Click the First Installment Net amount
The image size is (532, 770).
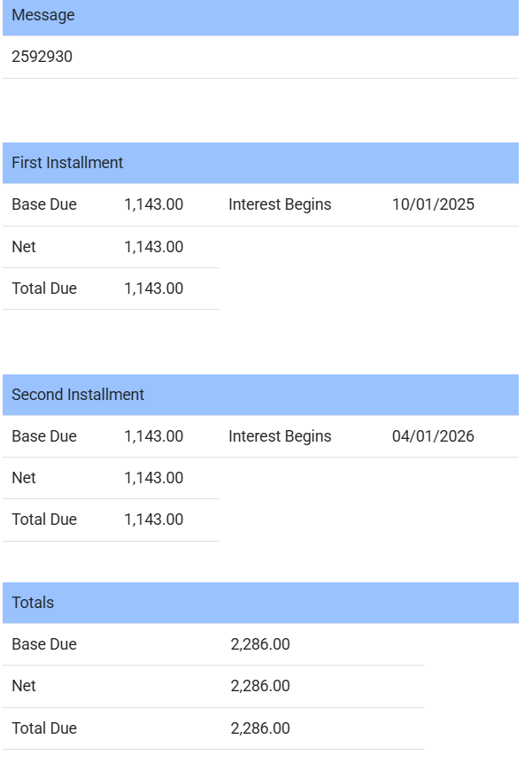(153, 247)
